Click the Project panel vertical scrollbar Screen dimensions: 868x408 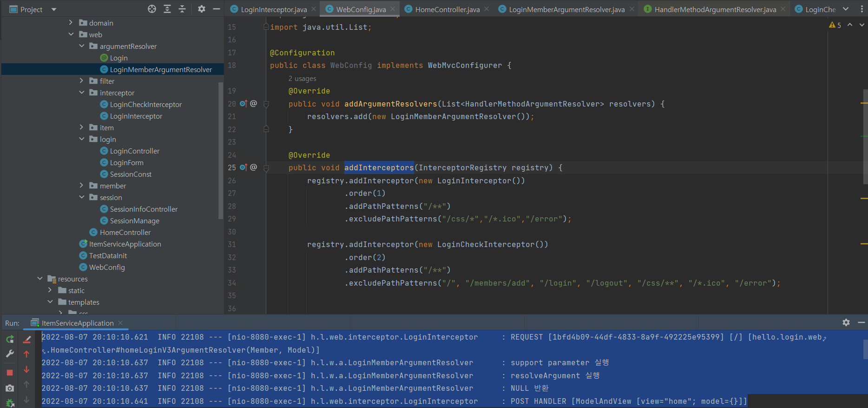(221, 150)
